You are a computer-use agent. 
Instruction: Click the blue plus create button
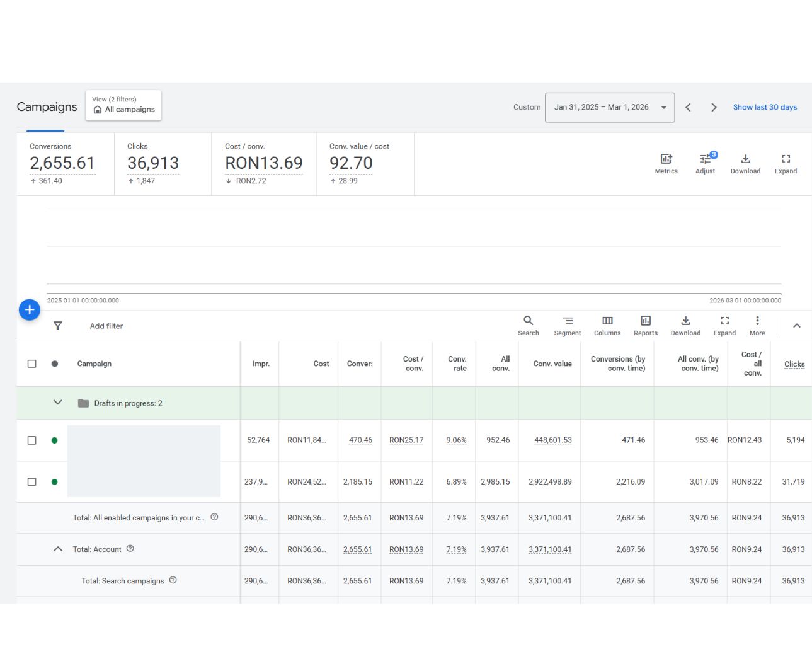[30, 309]
